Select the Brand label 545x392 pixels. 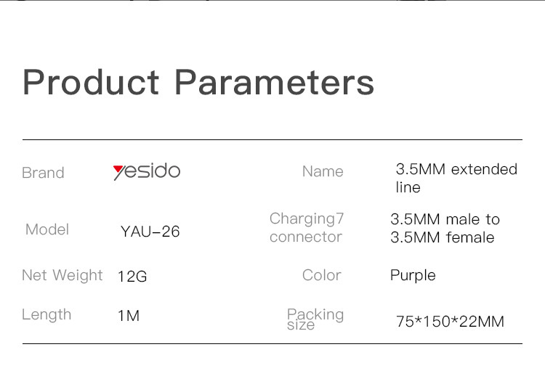point(43,173)
